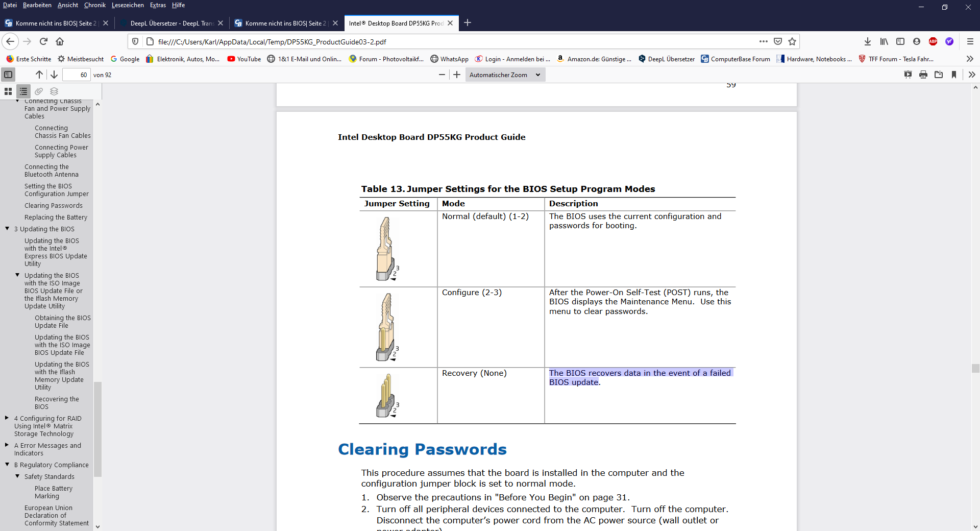Click the page number input field

click(76, 75)
